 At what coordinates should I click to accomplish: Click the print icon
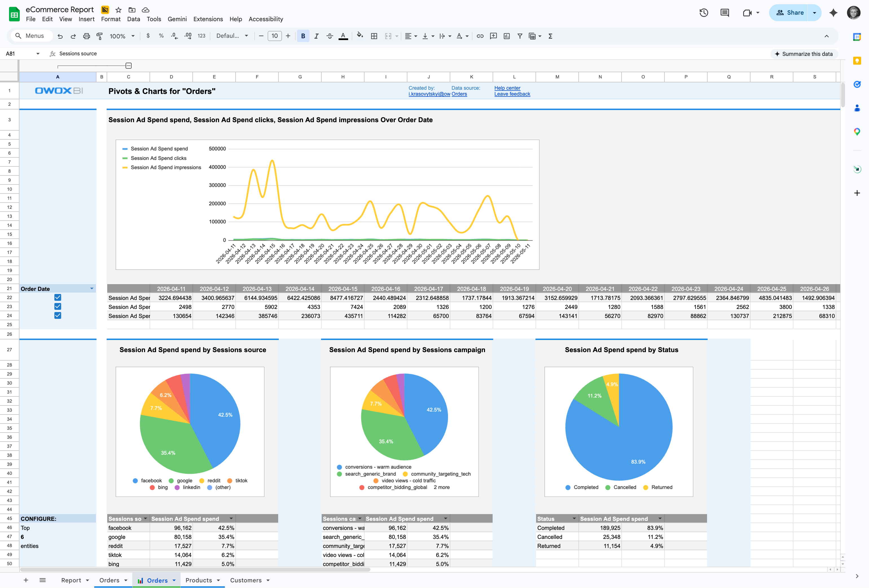click(x=86, y=36)
